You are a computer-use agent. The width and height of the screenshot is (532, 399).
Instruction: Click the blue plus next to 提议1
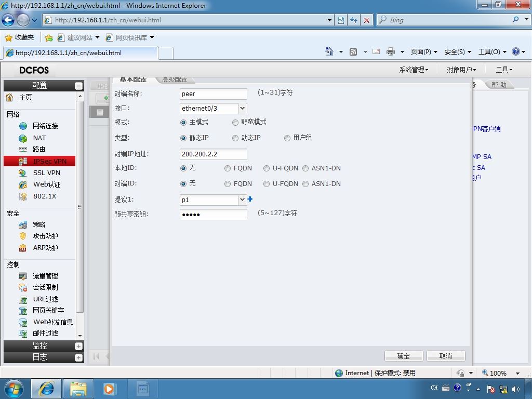250,199
